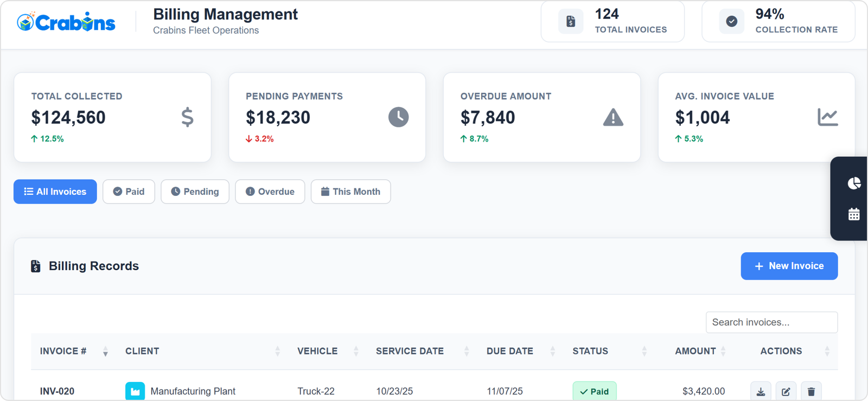Click the Manufacturing Plant client icon
The image size is (868, 401).
tap(135, 391)
